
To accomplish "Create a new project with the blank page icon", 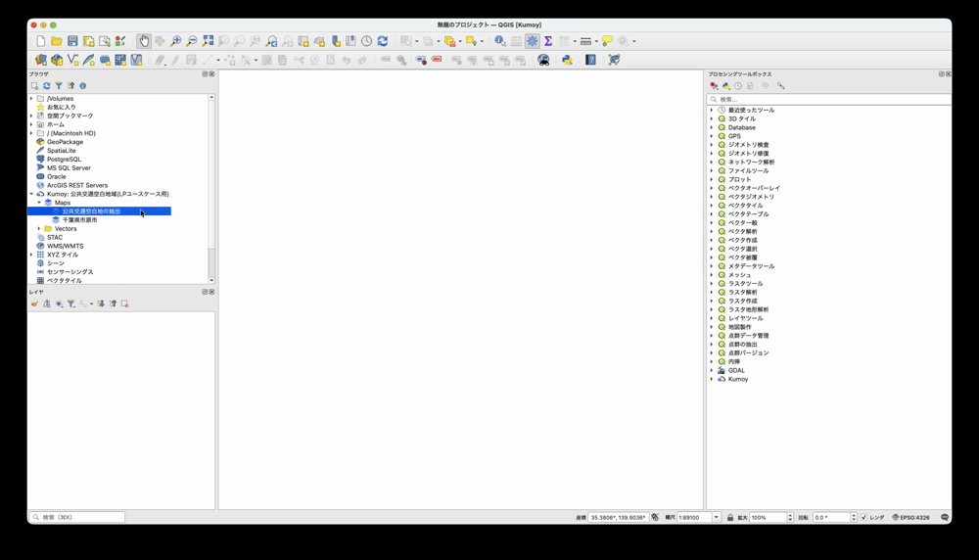I will click(x=40, y=41).
